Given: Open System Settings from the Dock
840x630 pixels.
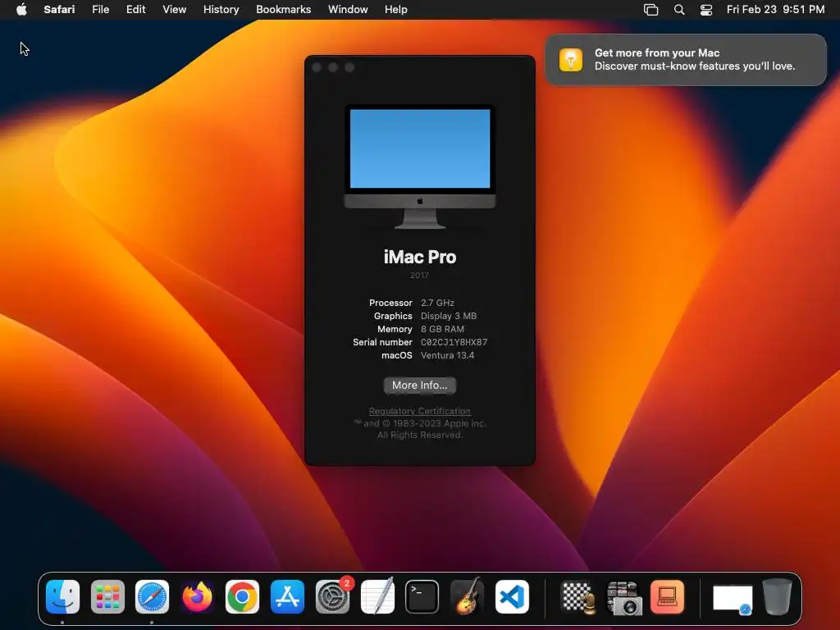Looking at the screenshot, I should pos(332,597).
